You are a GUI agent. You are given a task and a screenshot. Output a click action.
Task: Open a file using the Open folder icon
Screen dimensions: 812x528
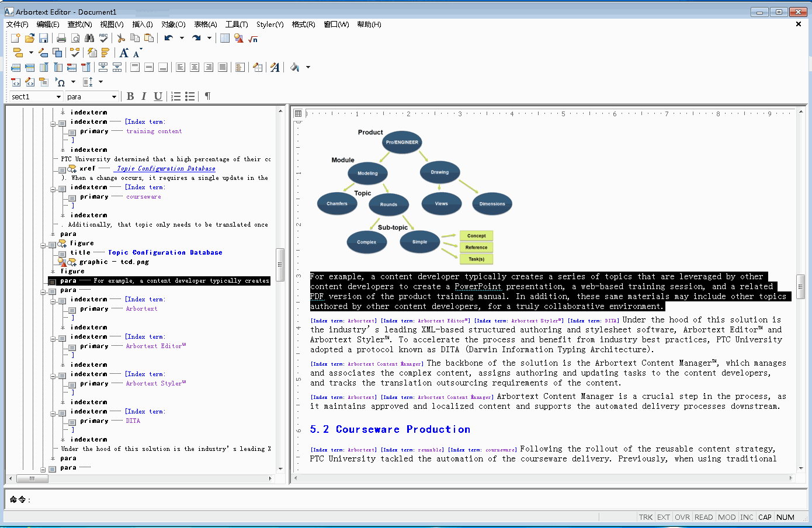pyautogui.click(x=30, y=38)
